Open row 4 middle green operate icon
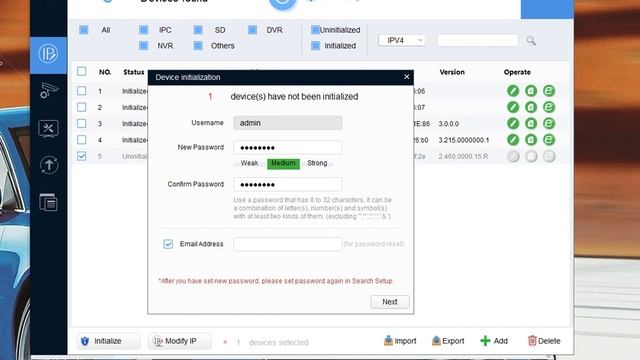The width and height of the screenshot is (640, 360). pos(531,140)
